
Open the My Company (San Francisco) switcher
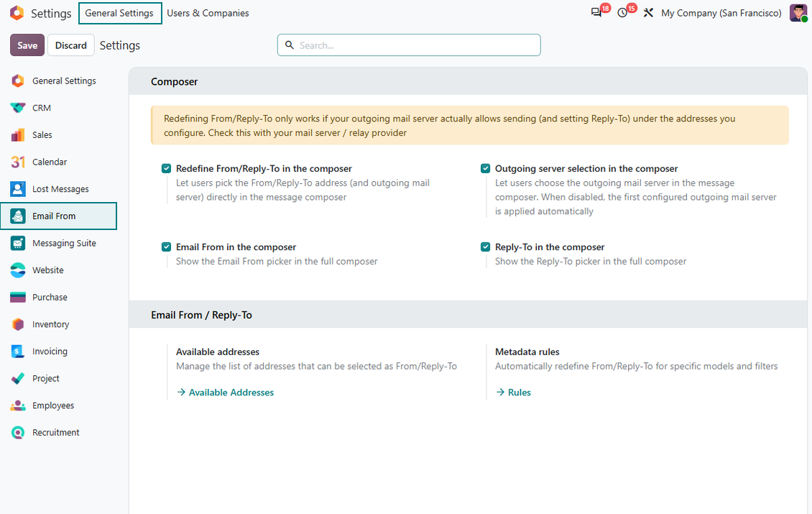(x=721, y=13)
